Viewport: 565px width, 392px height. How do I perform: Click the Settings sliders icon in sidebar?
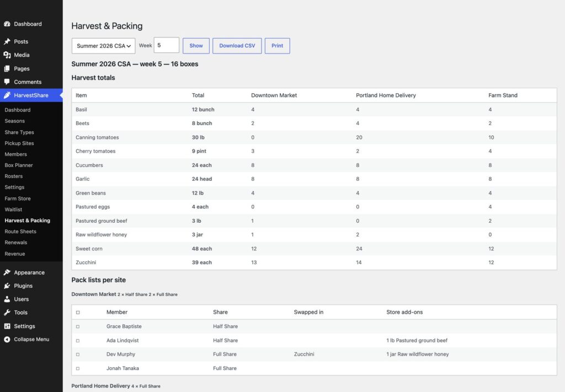7,326
